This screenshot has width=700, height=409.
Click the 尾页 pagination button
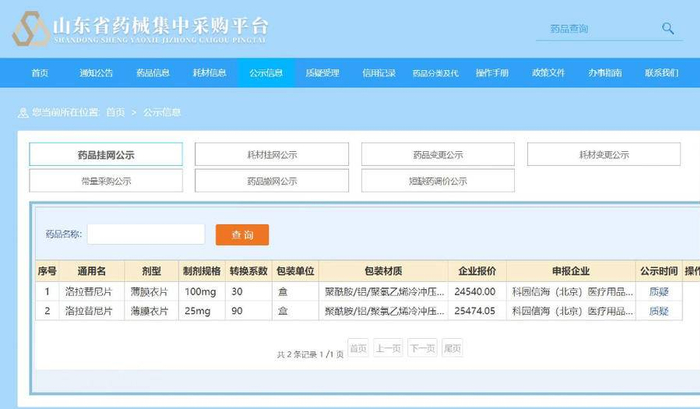coord(452,348)
